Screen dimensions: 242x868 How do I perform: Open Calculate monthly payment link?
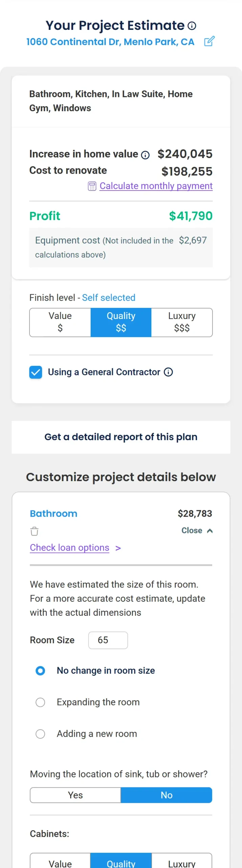click(x=156, y=186)
